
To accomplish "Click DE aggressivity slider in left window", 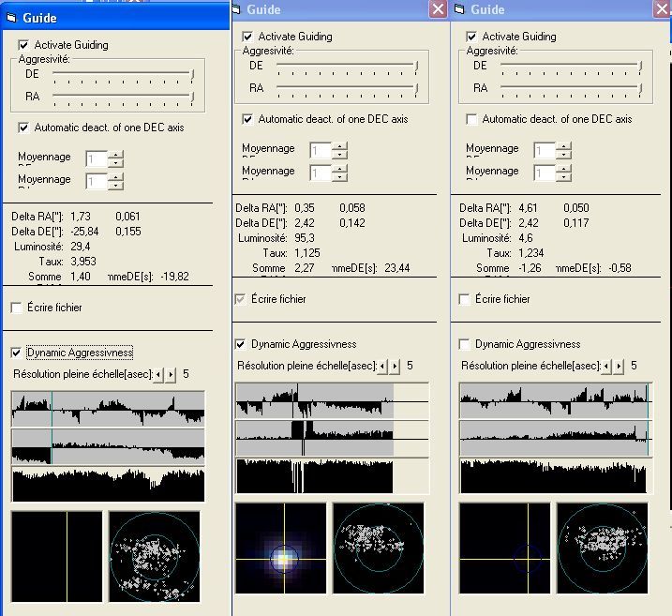I will [124, 75].
